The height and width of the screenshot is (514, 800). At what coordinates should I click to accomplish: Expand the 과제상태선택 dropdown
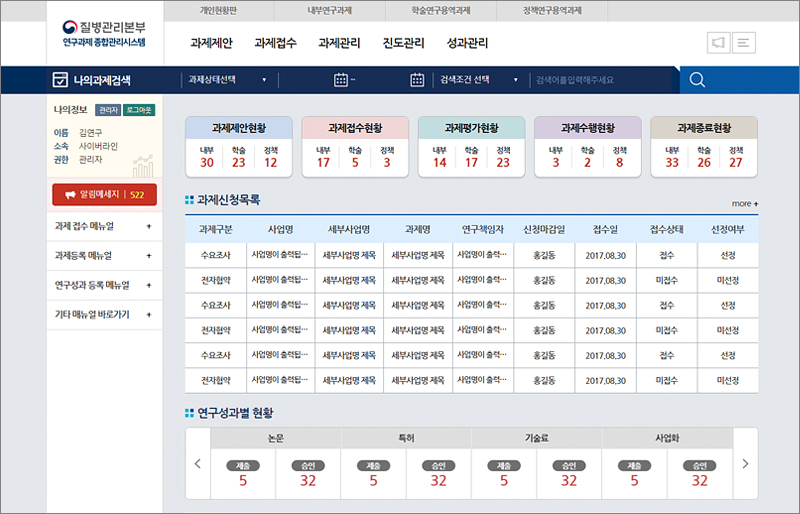coord(227,80)
